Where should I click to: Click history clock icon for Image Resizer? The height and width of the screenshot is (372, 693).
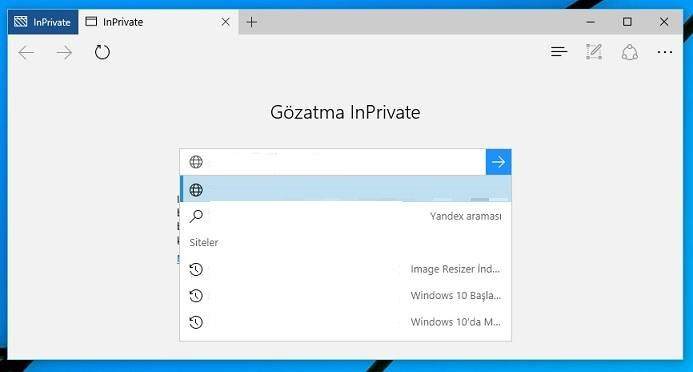pyautogui.click(x=196, y=269)
